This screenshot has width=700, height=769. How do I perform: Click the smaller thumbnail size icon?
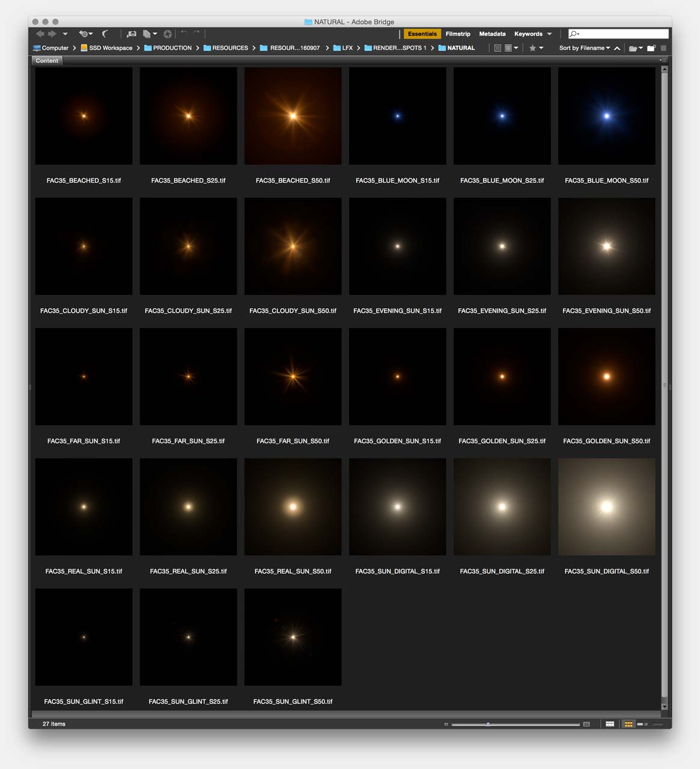click(x=446, y=725)
